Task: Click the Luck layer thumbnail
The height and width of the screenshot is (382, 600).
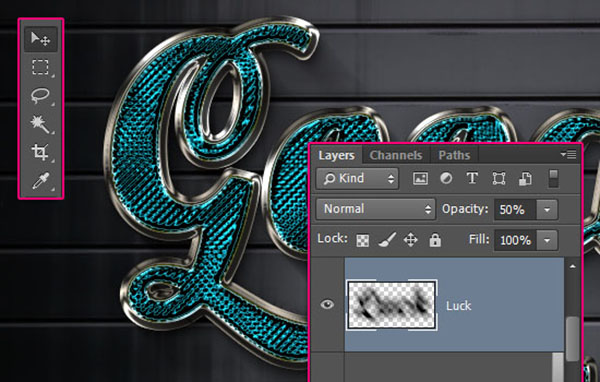Action: (x=392, y=305)
